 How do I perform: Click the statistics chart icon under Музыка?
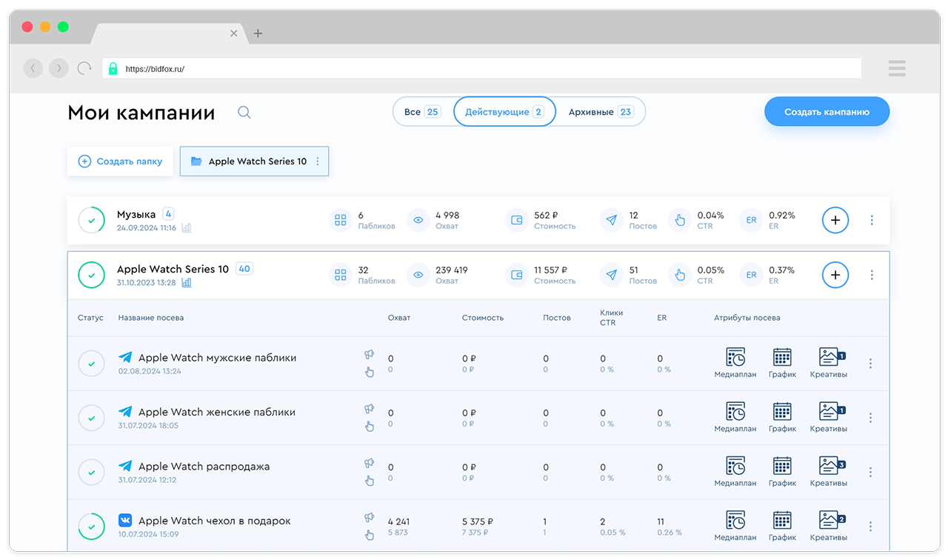pyautogui.click(x=187, y=227)
